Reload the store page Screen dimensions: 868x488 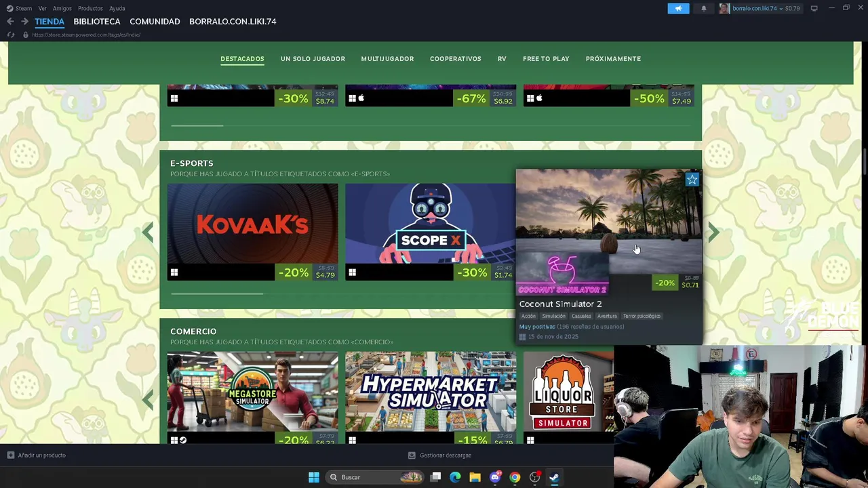click(x=11, y=35)
